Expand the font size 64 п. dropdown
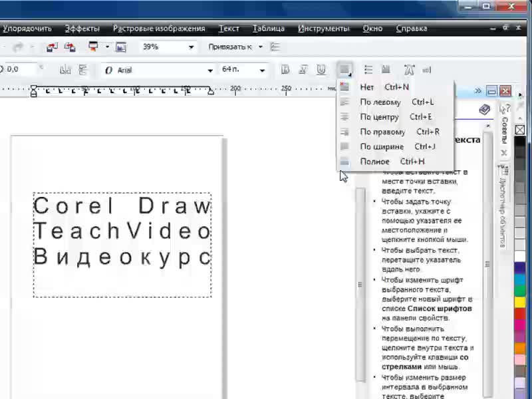 click(x=262, y=70)
